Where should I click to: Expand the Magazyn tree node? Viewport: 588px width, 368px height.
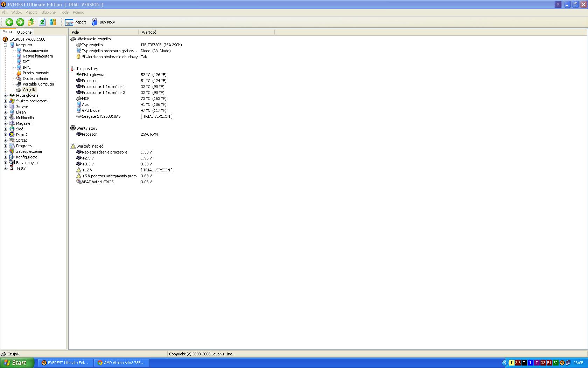pyautogui.click(x=5, y=123)
